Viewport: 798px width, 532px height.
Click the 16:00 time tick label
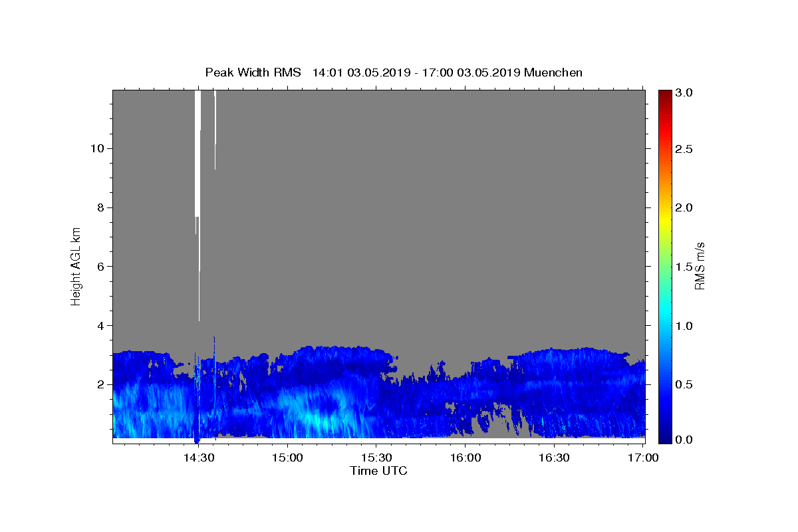(465, 458)
